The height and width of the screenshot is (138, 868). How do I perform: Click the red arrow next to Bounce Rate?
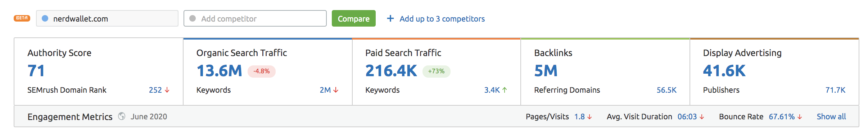click(x=800, y=117)
